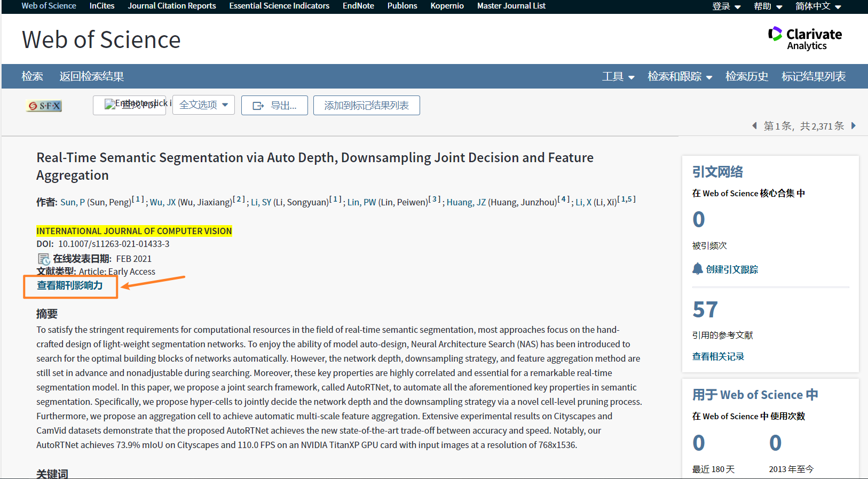Click Web of Science top bar link
The width and height of the screenshot is (868, 479).
(49, 6)
